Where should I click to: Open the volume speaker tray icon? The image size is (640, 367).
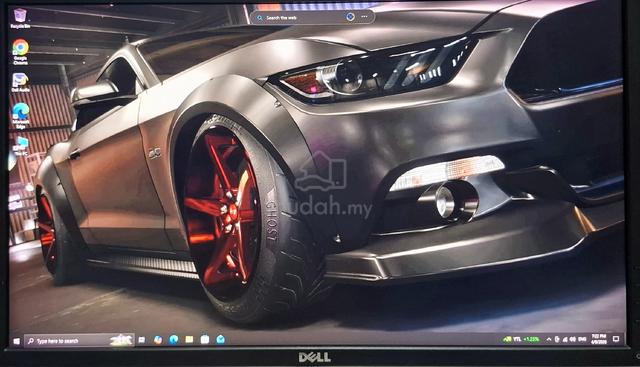pyautogui.click(x=572, y=339)
